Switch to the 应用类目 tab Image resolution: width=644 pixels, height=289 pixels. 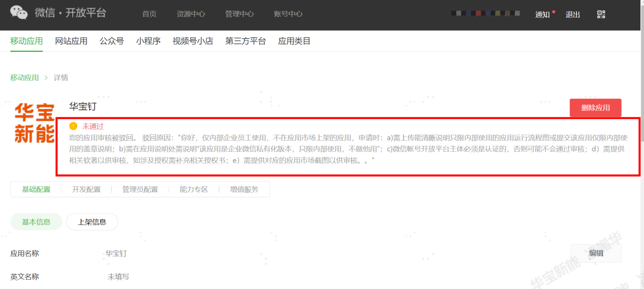click(x=294, y=41)
